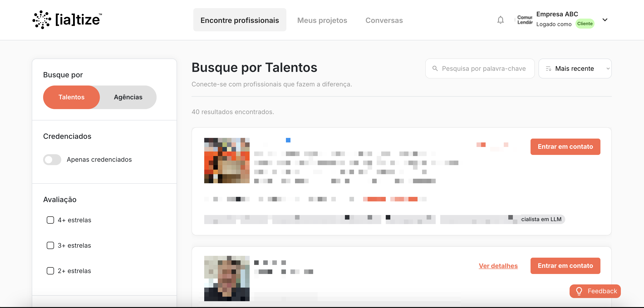Select the Agências search option

pyautogui.click(x=128, y=97)
